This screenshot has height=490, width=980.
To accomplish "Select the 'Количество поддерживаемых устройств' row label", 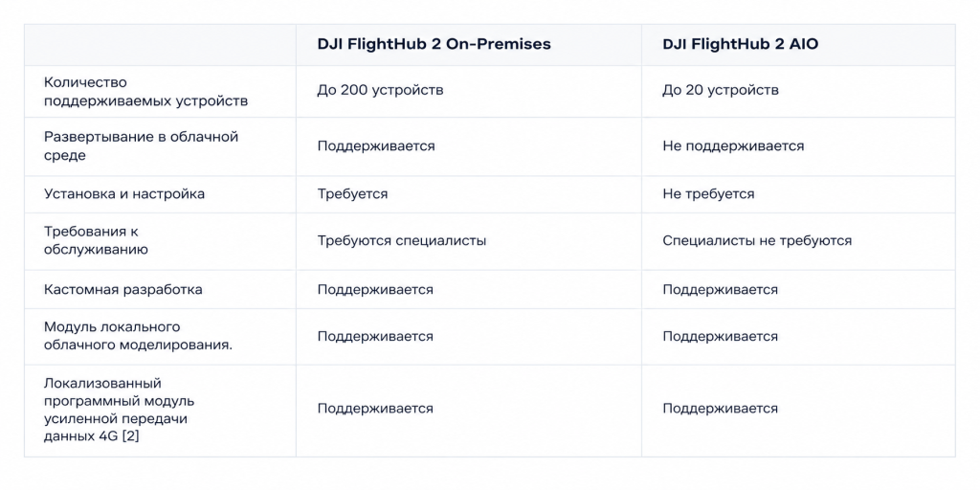I will pos(145,91).
